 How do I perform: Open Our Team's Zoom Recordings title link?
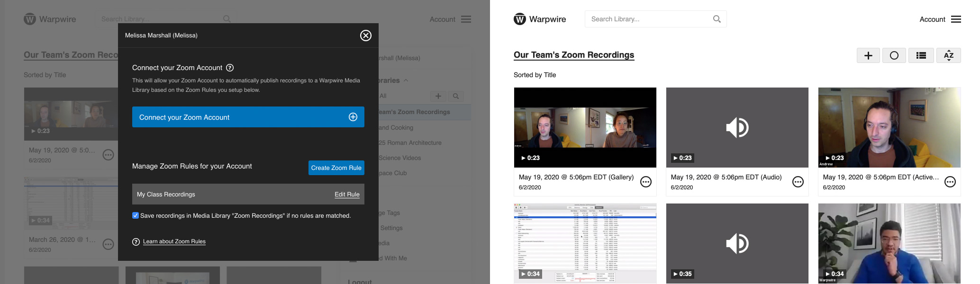[574, 55]
